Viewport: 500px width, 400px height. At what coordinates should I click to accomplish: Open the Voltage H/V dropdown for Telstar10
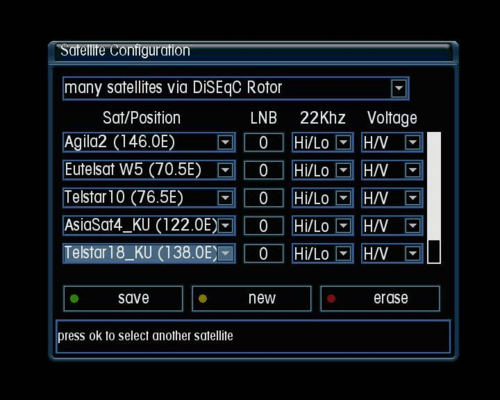[x=392, y=198]
